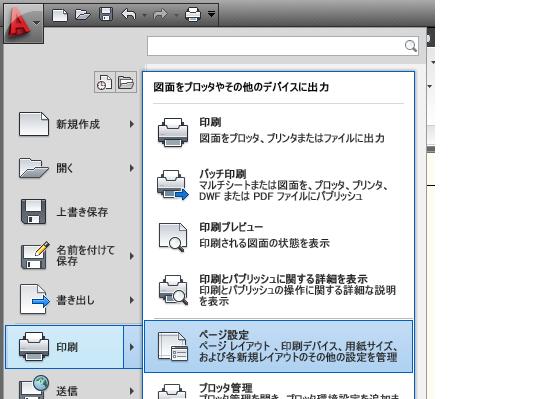The image size is (534, 399).
Task: Click the バッチ印刷 printer with arrow icon
Action: (x=173, y=185)
